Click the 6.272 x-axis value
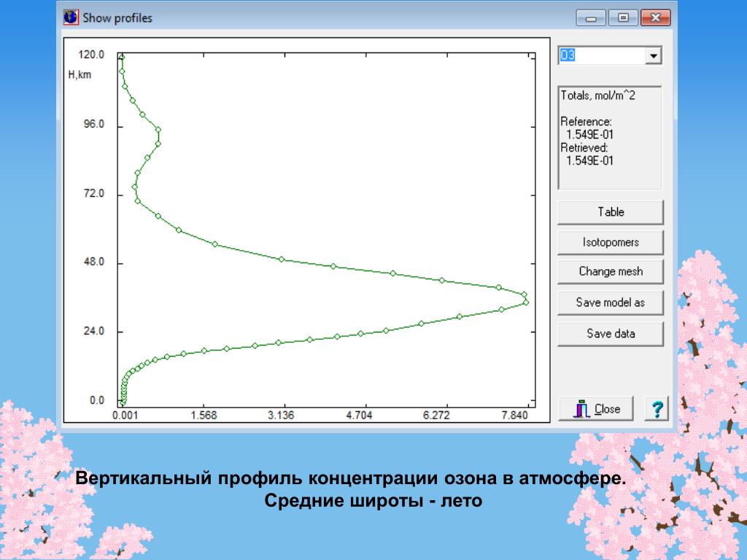Screen dimensions: 747x560 (436, 415)
